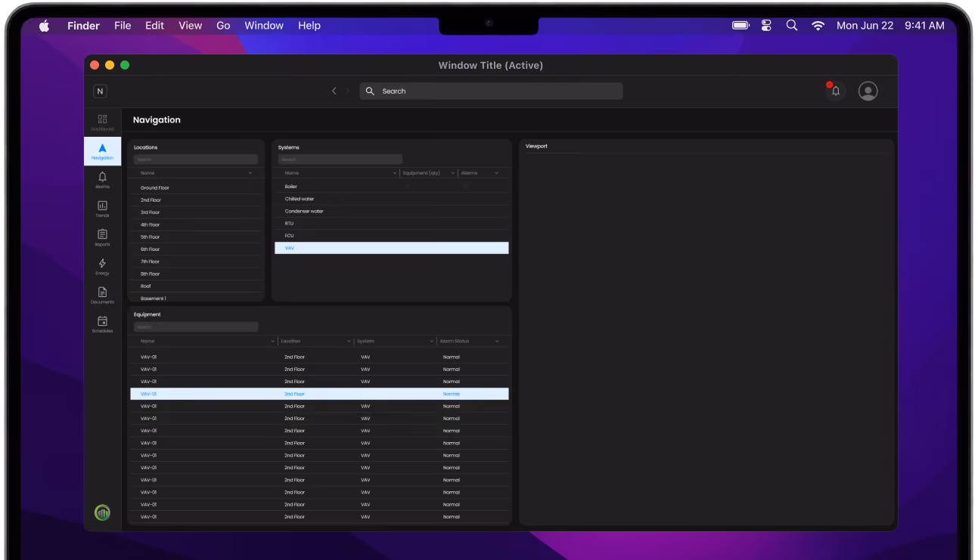Screen dimensions: 978x560
Task: Select the Boiler system row
Action: [392, 186]
